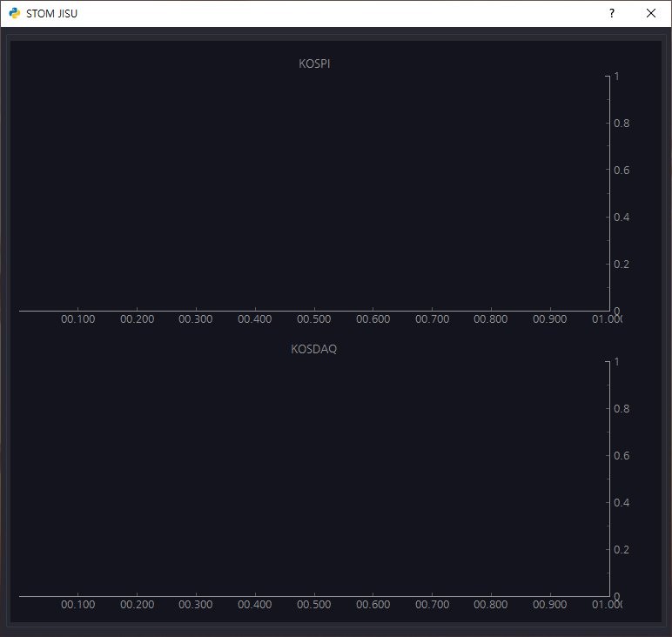
Task: Click 00.800 on the KOSPI x-axis
Action: pyautogui.click(x=491, y=319)
